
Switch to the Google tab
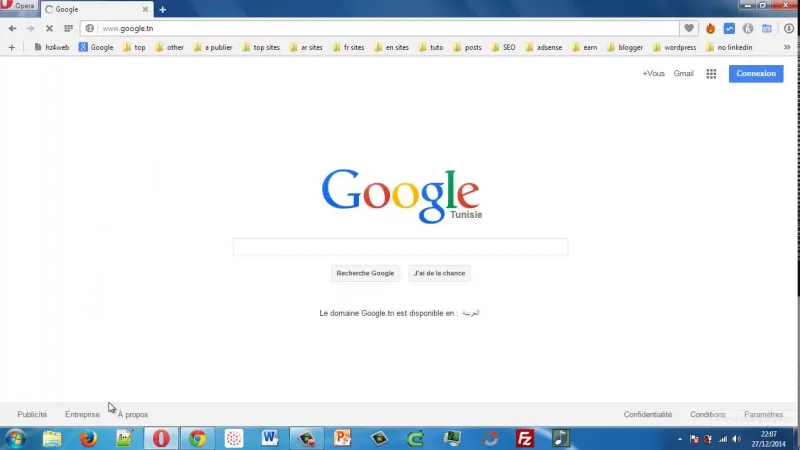click(95, 9)
